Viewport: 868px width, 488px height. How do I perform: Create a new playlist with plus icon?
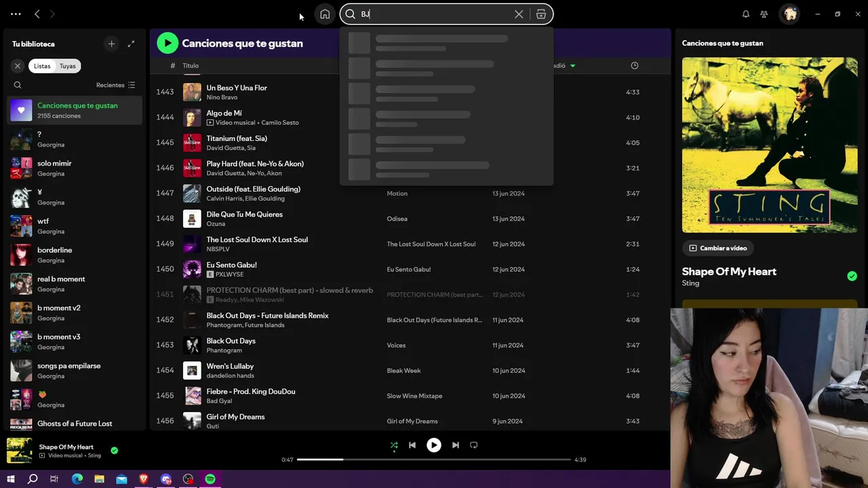[112, 44]
